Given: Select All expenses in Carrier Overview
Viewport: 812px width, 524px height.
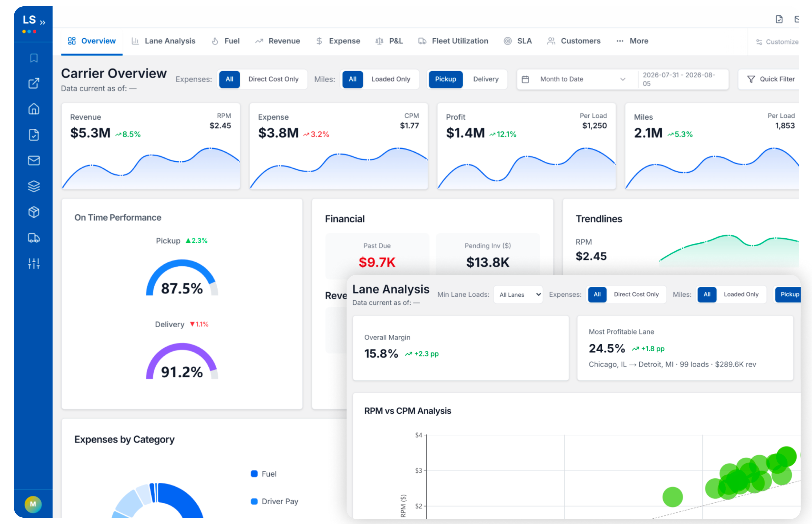Looking at the screenshot, I should (x=230, y=79).
